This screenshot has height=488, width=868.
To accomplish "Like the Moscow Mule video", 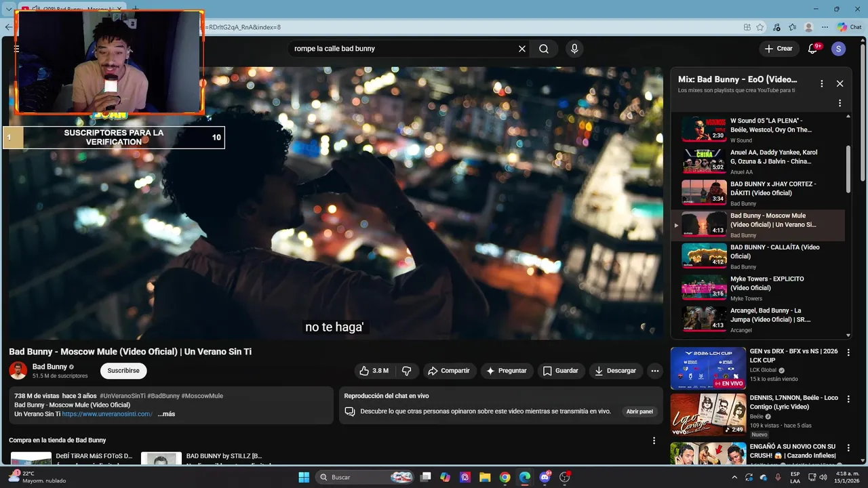I will [374, 371].
